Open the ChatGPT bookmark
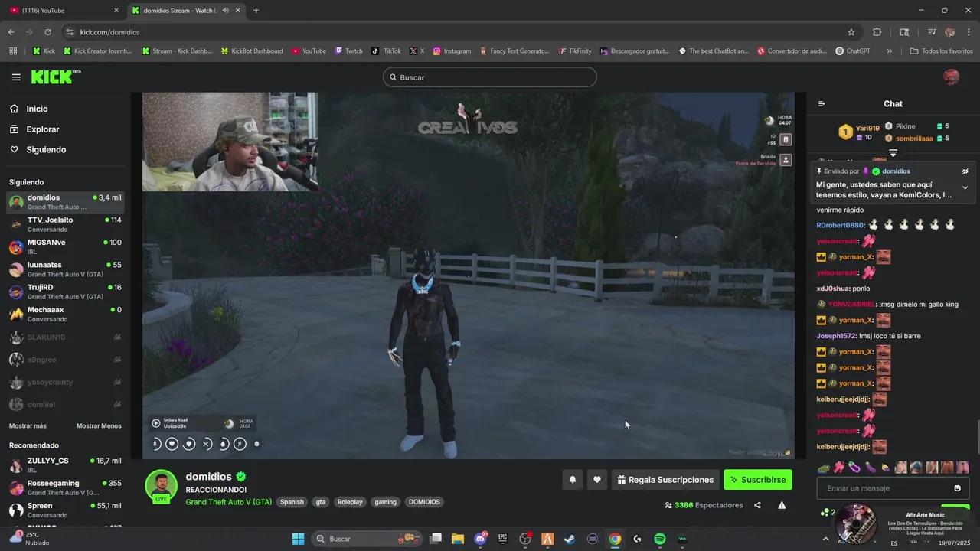This screenshot has width=980, height=551. 853,51
